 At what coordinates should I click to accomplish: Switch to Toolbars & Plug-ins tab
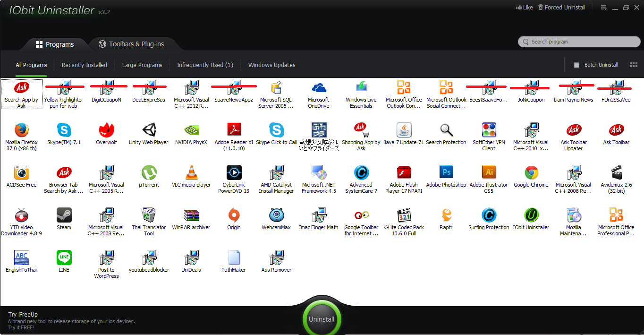[131, 44]
